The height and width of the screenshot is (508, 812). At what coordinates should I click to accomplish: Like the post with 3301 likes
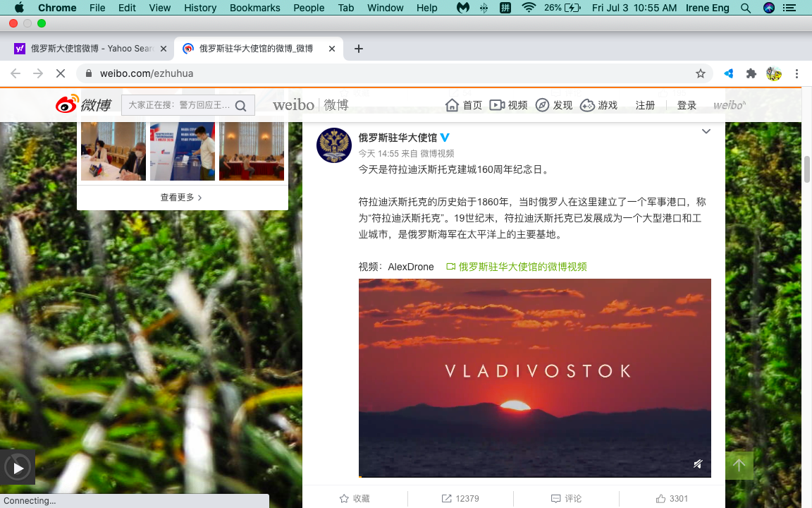pos(671,498)
